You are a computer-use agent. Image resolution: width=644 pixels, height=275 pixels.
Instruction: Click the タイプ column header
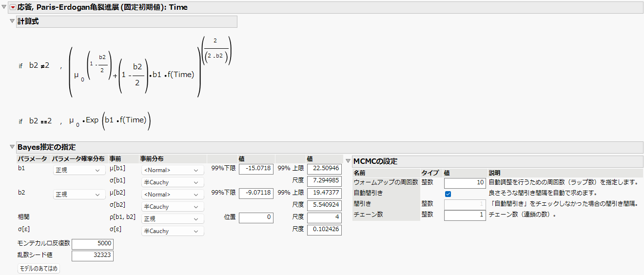[x=430, y=173]
